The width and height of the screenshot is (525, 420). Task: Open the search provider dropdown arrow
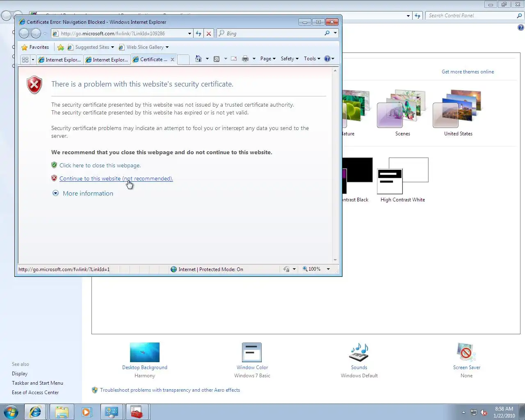pos(335,33)
